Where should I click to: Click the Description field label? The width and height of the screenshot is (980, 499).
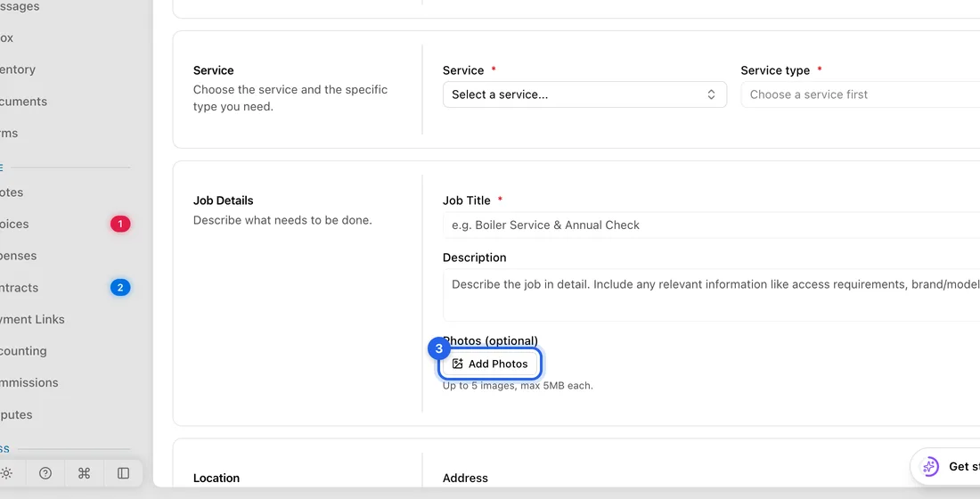[x=474, y=258]
